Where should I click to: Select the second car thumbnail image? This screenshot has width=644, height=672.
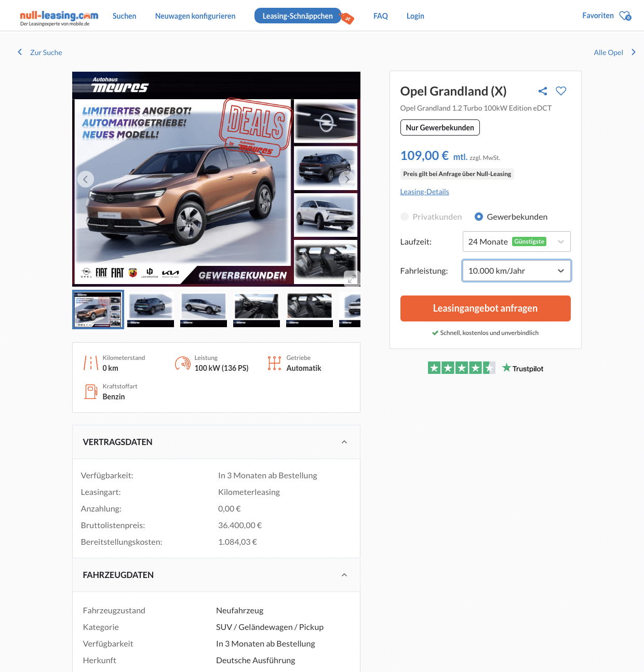pyautogui.click(x=151, y=310)
